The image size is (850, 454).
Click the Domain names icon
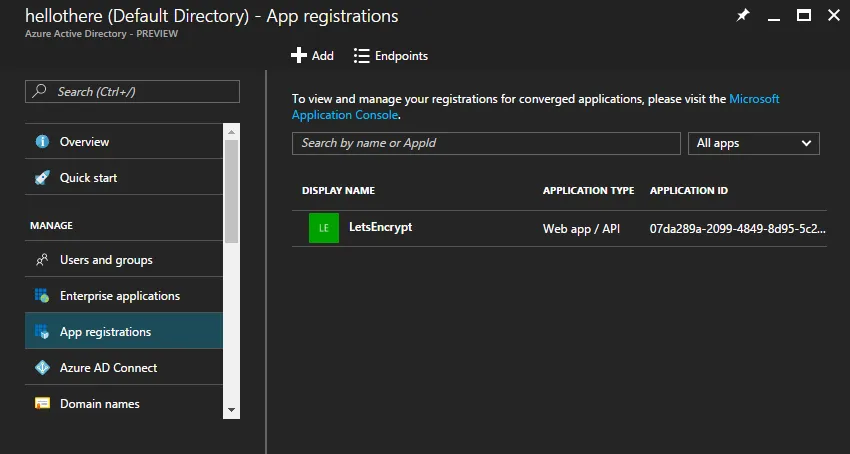pyautogui.click(x=42, y=404)
